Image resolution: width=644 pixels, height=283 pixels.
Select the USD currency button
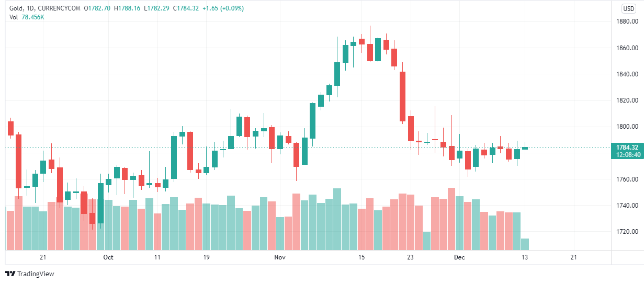click(628, 8)
